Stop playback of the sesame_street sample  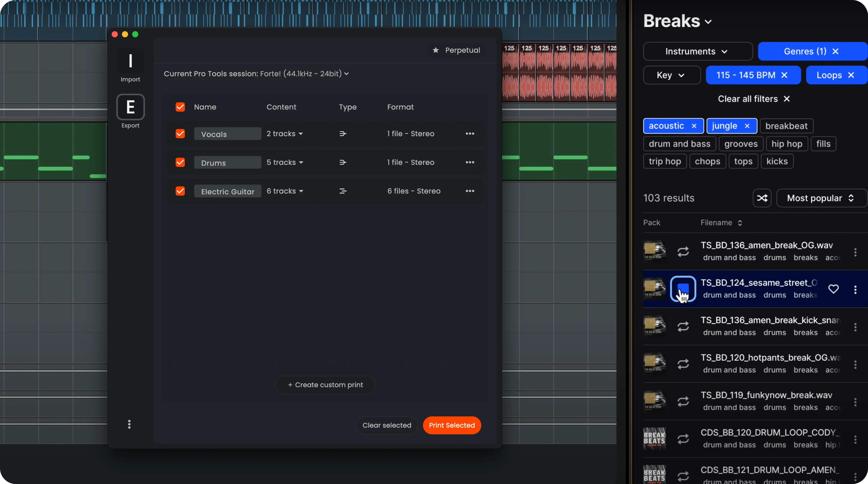[x=683, y=289]
